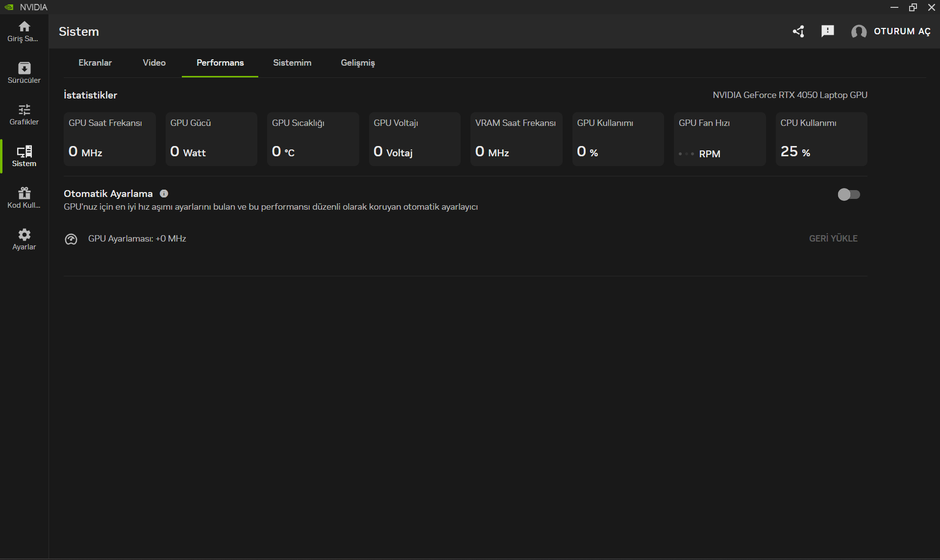
Task: Click the user avatar icon
Action: click(859, 31)
